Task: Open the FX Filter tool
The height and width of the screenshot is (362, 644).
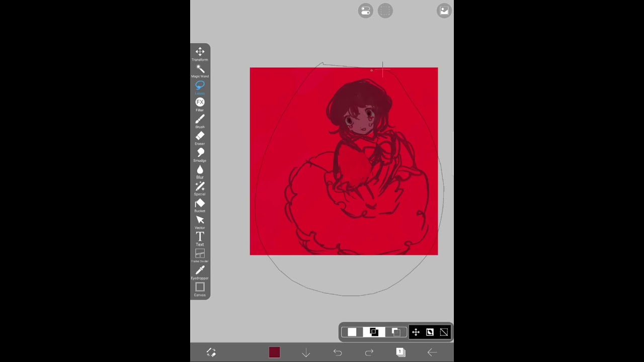Action: [200, 104]
